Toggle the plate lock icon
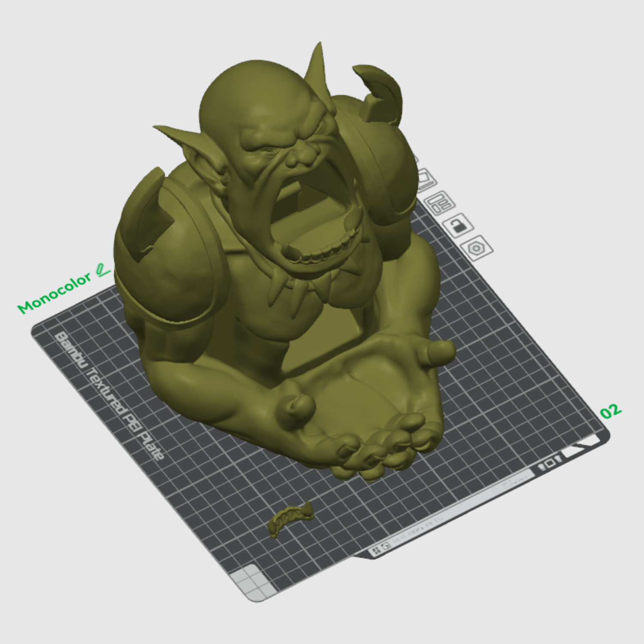The height and width of the screenshot is (644, 644). (459, 225)
